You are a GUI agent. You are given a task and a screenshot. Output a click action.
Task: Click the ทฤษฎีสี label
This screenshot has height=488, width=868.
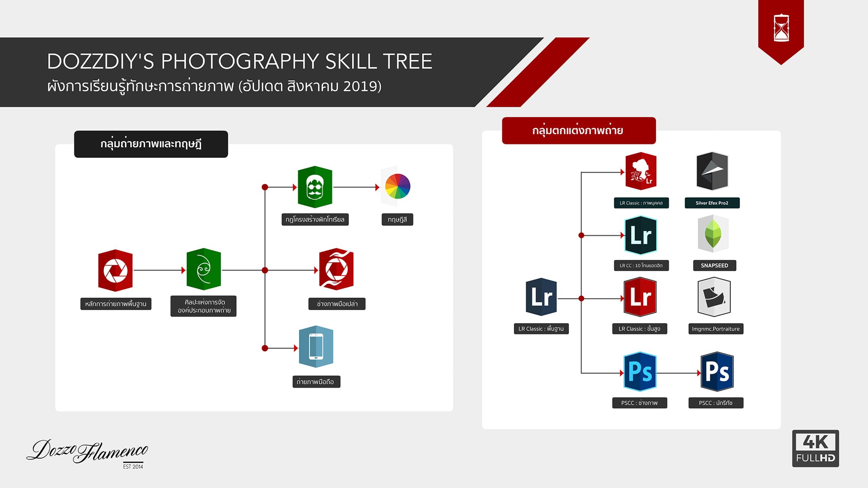[x=398, y=219]
